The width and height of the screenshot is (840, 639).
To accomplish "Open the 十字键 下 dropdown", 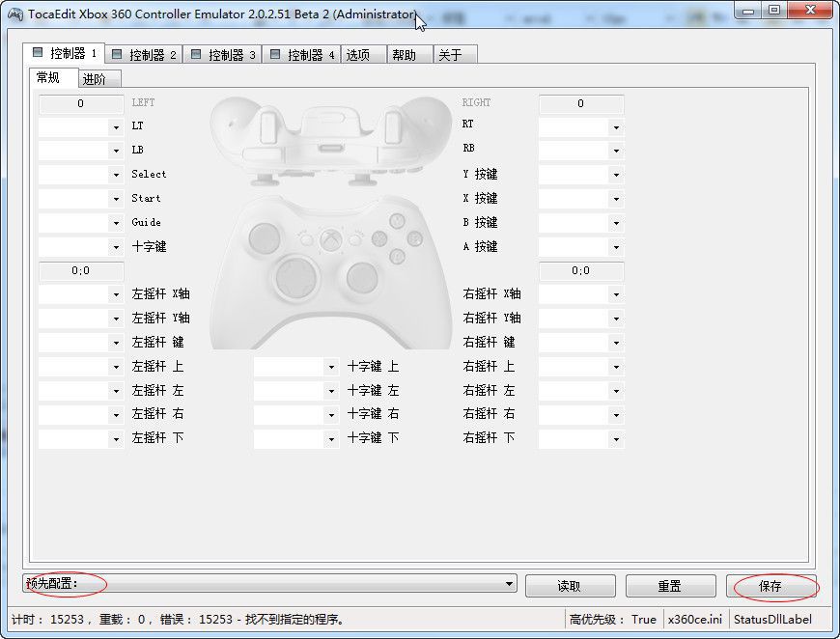I will 296,439.
